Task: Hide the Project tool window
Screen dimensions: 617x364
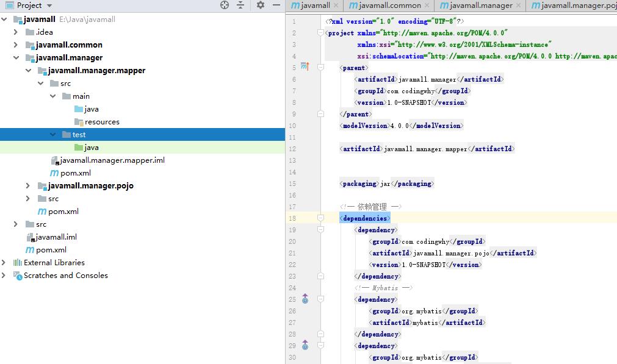Action: point(275,5)
